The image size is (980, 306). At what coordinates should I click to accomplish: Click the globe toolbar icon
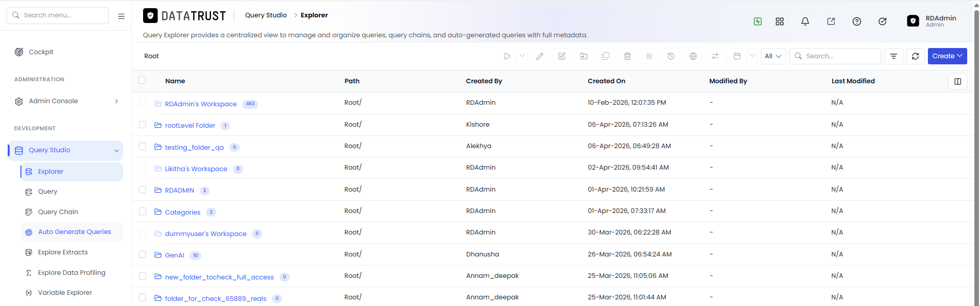693,56
